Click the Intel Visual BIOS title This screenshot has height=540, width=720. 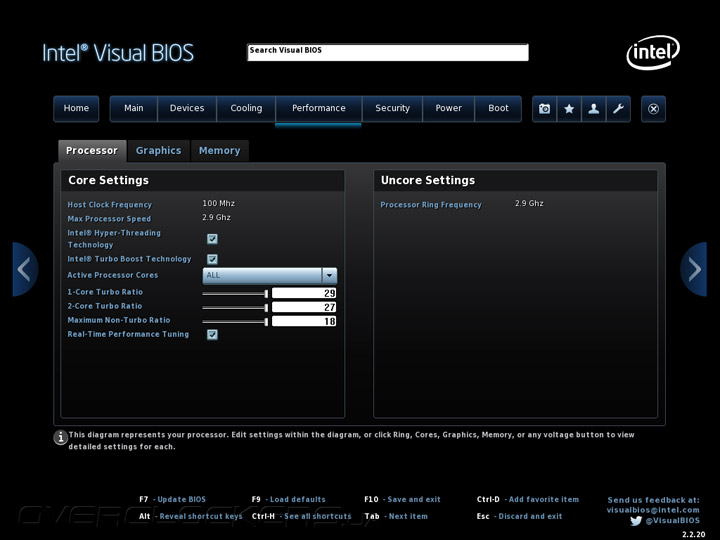point(118,53)
